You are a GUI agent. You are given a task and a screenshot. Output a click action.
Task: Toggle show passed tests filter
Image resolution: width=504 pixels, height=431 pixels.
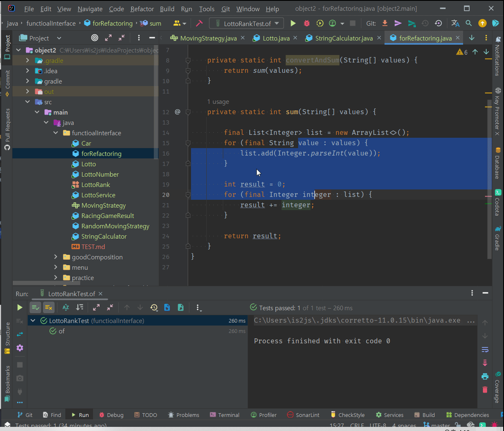click(x=36, y=307)
